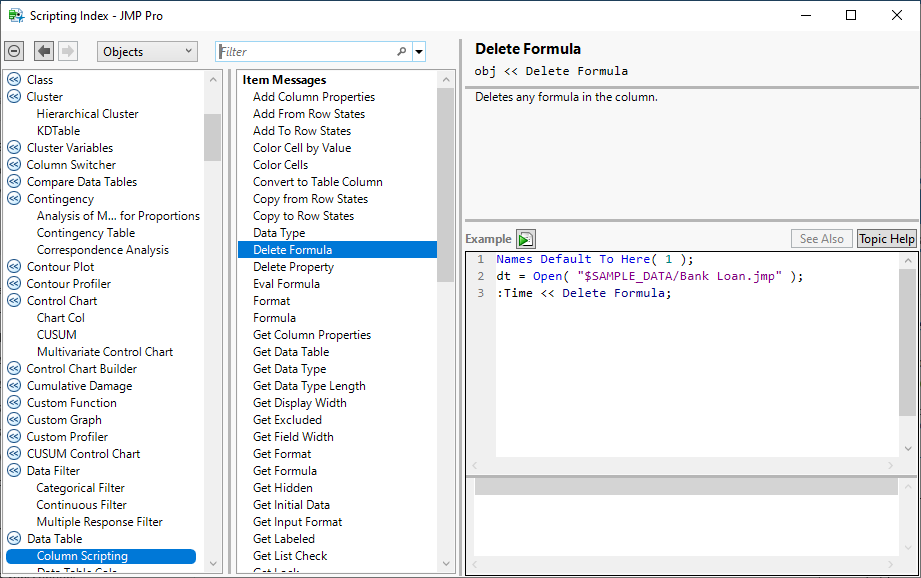Select Column Scripting in the object tree
The width and height of the screenshot is (921, 578).
[101, 556]
